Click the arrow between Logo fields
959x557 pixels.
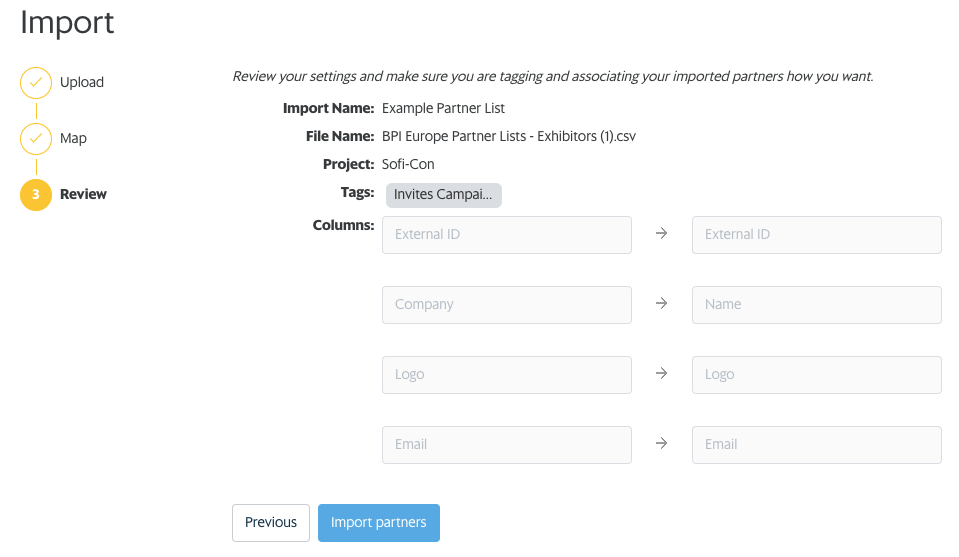661,374
